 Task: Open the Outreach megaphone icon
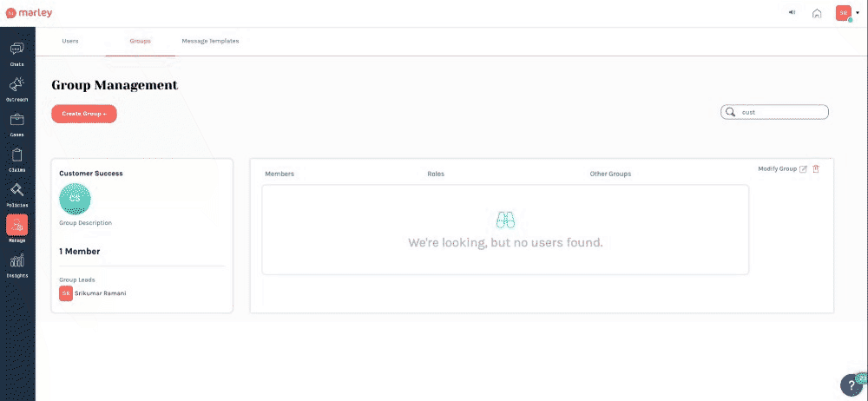point(17,87)
